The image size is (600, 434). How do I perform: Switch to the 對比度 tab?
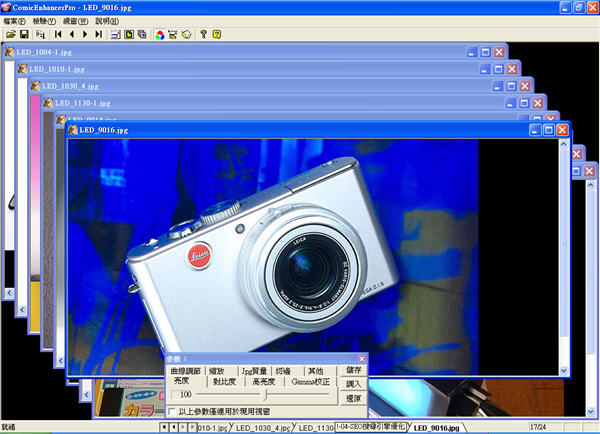pos(224,381)
